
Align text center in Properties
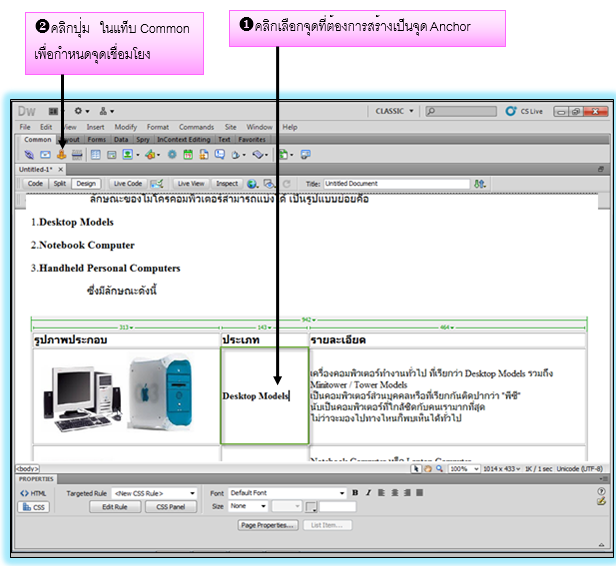(395, 493)
